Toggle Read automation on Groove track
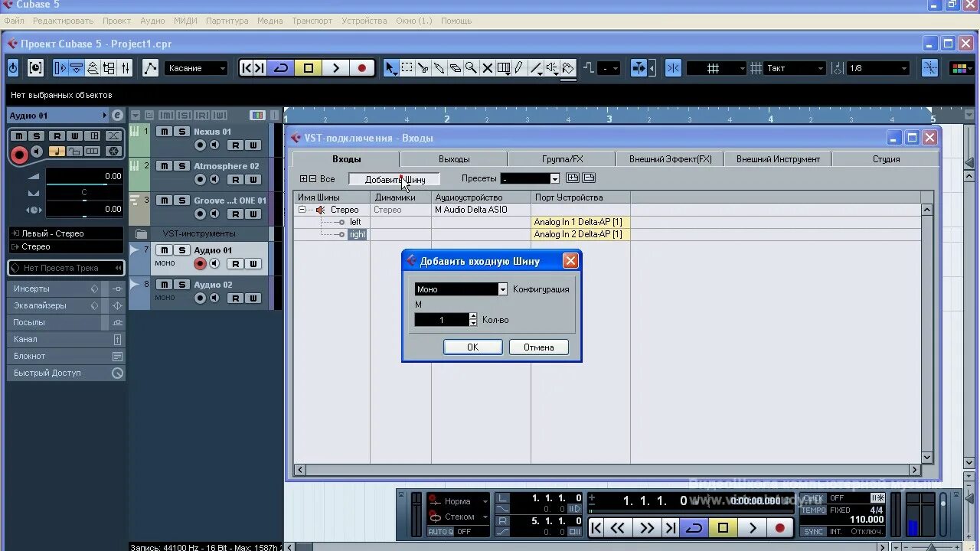The height and width of the screenshot is (551, 980). pyautogui.click(x=236, y=214)
